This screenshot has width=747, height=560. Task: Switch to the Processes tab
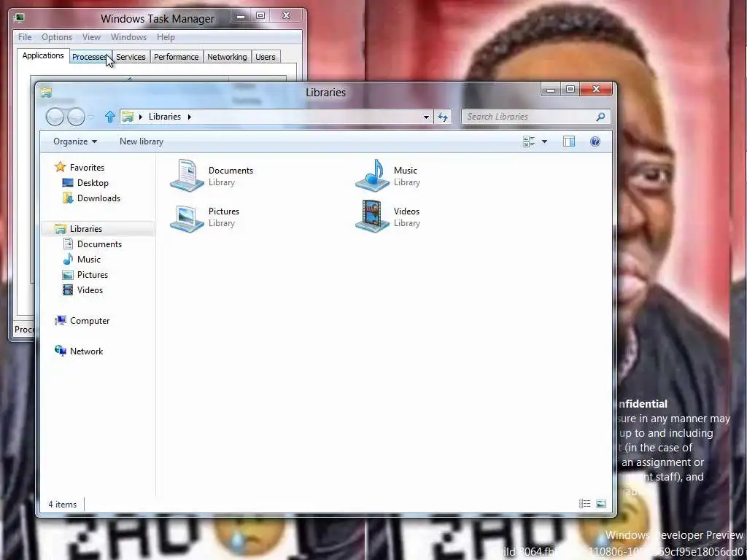pyautogui.click(x=90, y=57)
